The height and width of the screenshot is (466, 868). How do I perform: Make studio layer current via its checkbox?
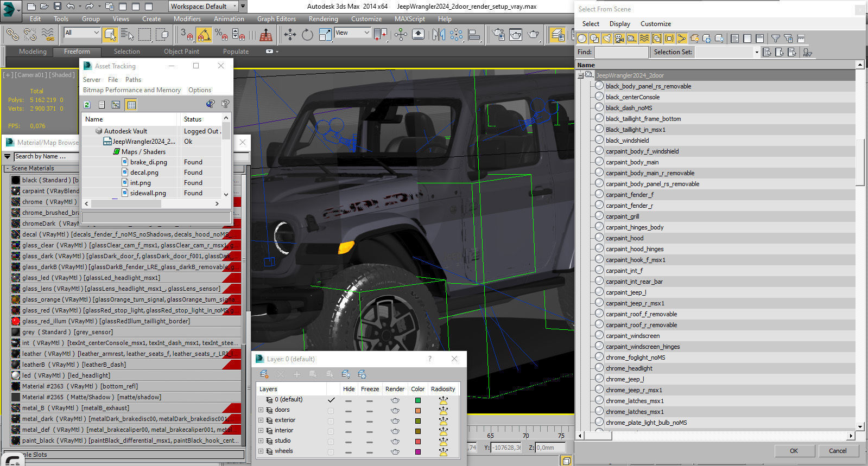tap(331, 441)
